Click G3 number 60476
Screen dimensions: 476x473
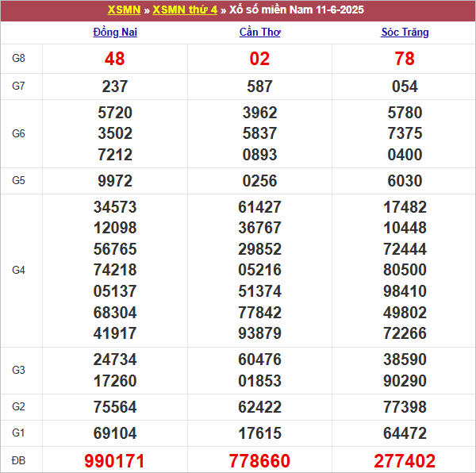[x=259, y=360]
